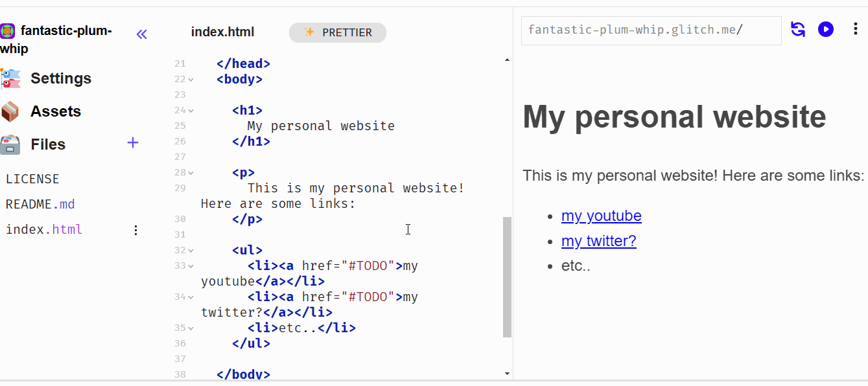Open preview pane three-dot options menu

click(x=856, y=29)
